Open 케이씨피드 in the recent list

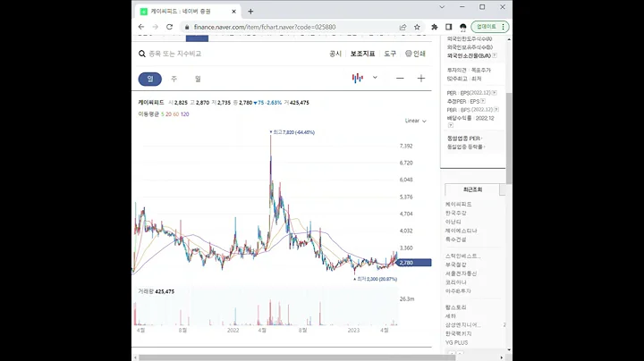click(x=458, y=204)
